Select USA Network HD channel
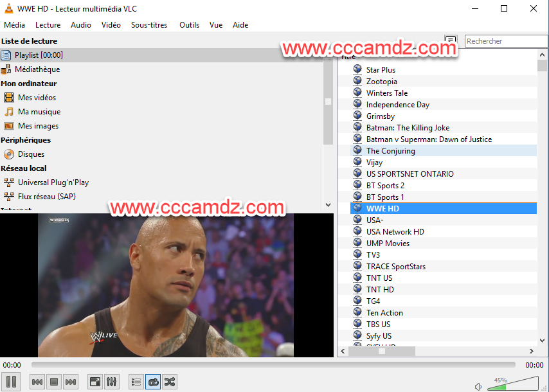Screen dimensions: 549x392 click(x=444, y=232)
